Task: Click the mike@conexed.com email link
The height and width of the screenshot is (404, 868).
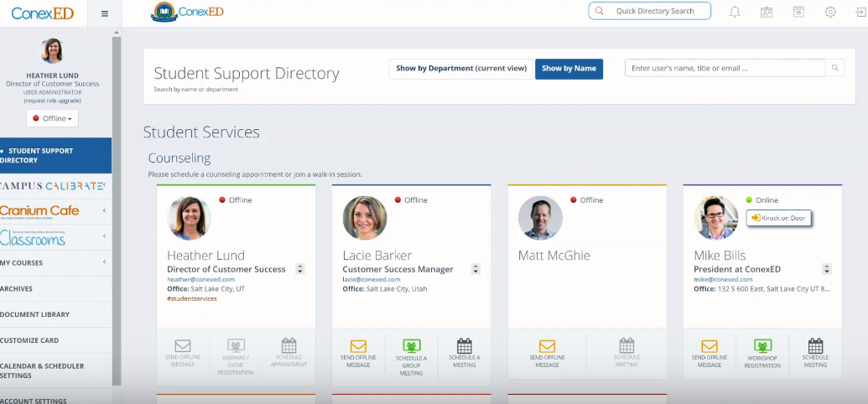Action: [x=723, y=279]
